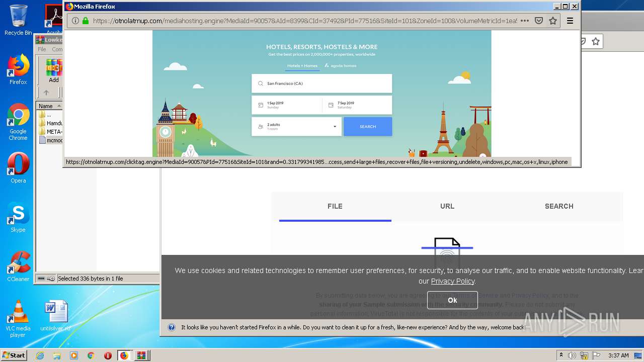Select Hotels + Homes tab in ad
This screenshot has height=362, width=644.
coord(302,65)
